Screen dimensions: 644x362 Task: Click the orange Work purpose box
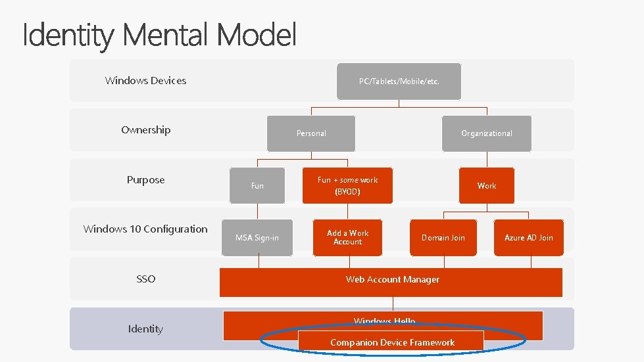[487, 185]
